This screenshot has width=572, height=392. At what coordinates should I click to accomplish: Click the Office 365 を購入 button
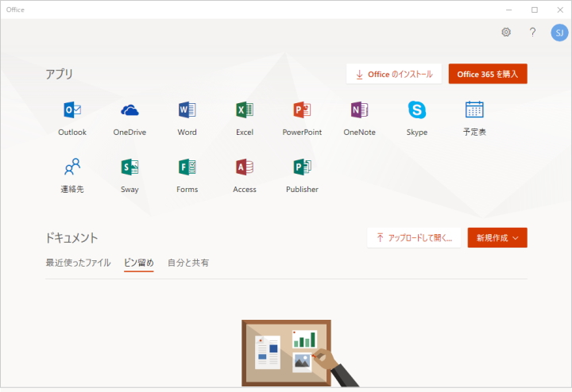point(488,74)
